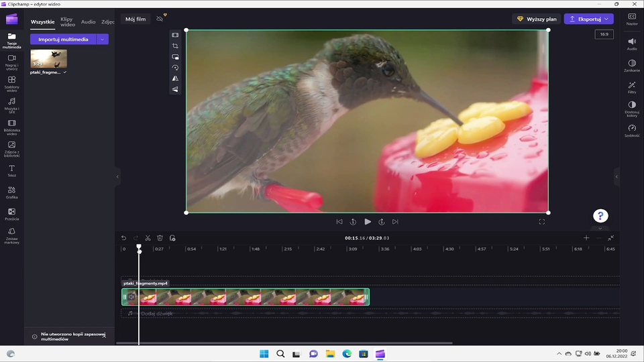Mute the clip audio on timeline track
The width and height of the screenshot is (644, 362).
point(131,297)
